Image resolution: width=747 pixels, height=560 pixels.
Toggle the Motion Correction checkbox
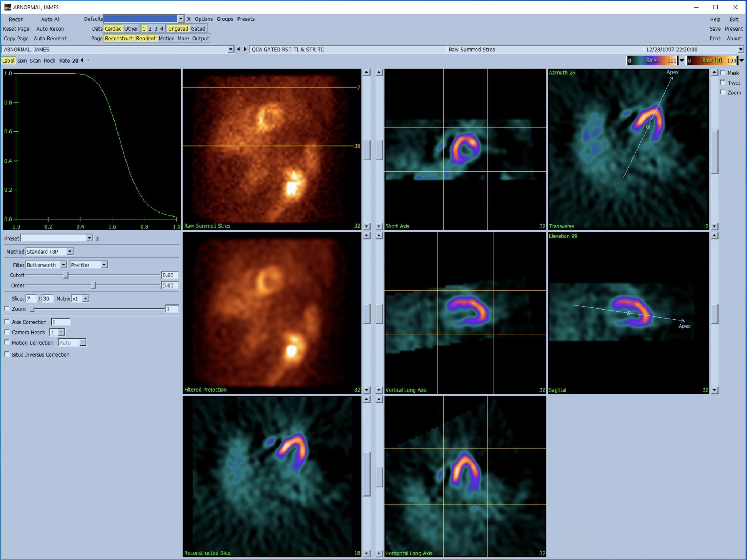tap(7, 342)
